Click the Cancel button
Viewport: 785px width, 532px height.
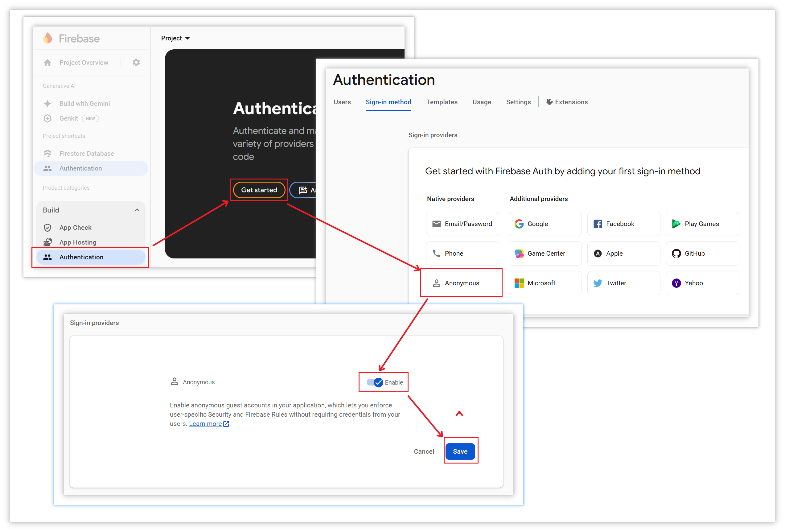[424, 451]
